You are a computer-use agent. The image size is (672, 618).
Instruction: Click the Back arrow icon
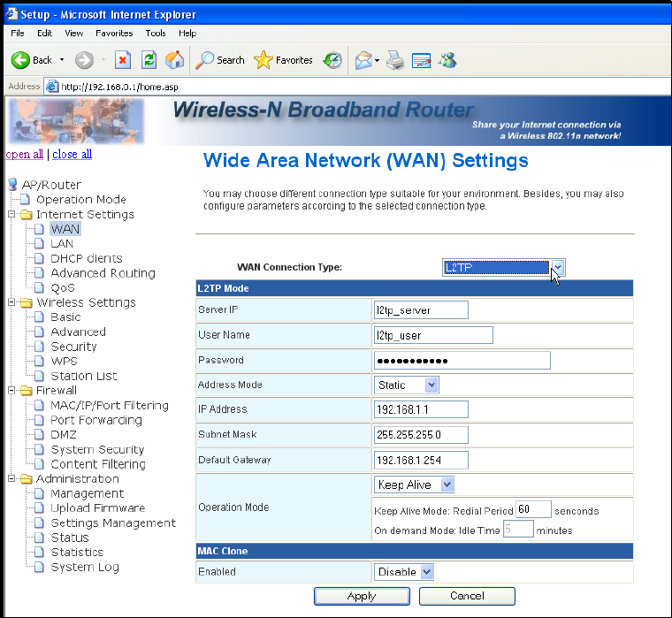pyautogui.click(x=20, y=60)
